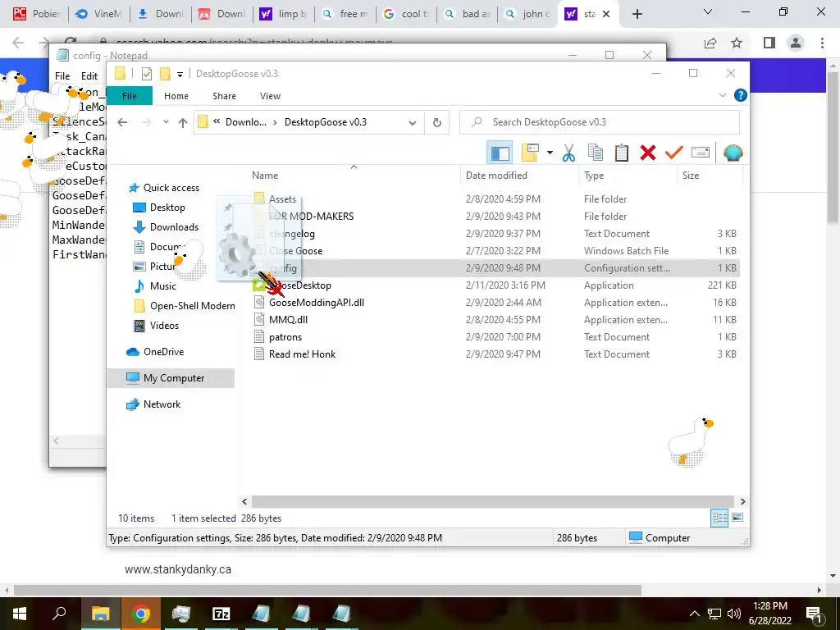Viewport: 840px width, 630px height.
Task: Click Up one level arrow
Action: (183, 123)
